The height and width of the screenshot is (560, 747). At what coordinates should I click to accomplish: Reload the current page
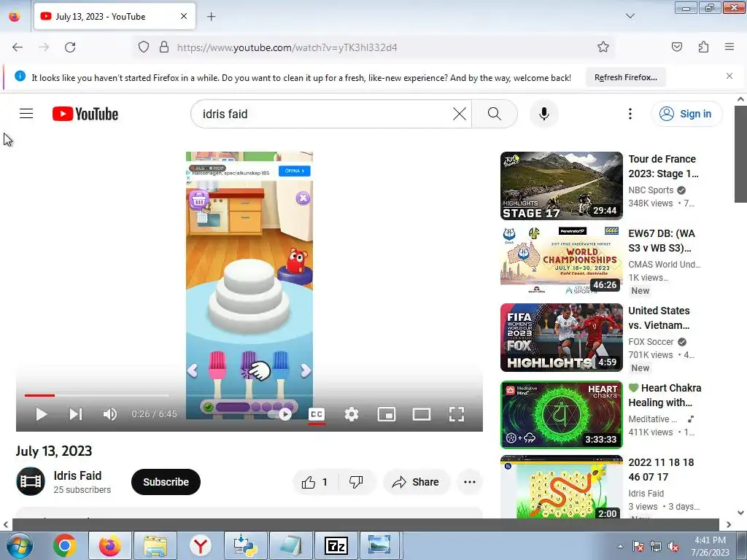70,47
